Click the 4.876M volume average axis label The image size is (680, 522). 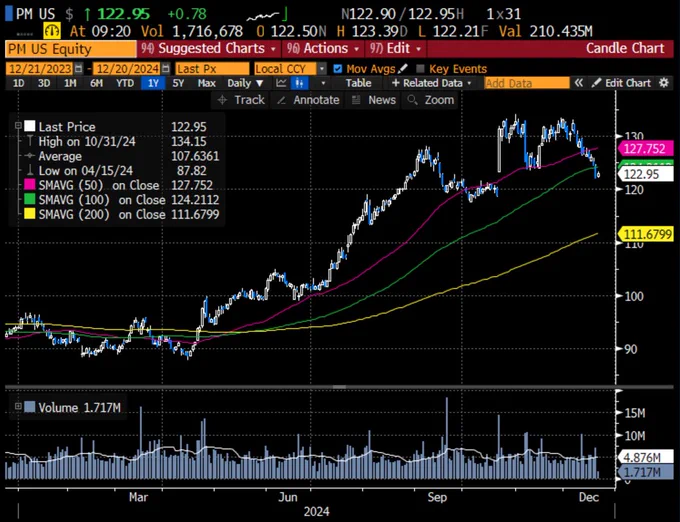[x=646, y=457]
